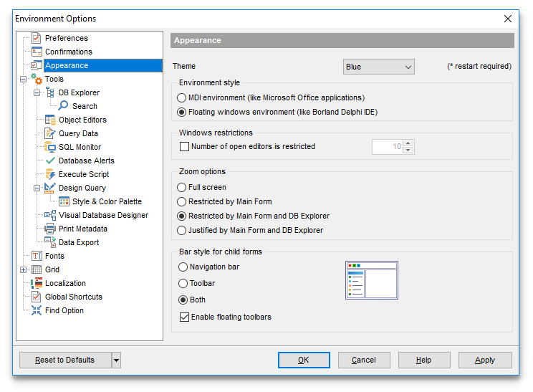Click the Global Shortcuts icon
This screenshot has width=533, height=392.
pyautogui.click(x=37, y=297)
